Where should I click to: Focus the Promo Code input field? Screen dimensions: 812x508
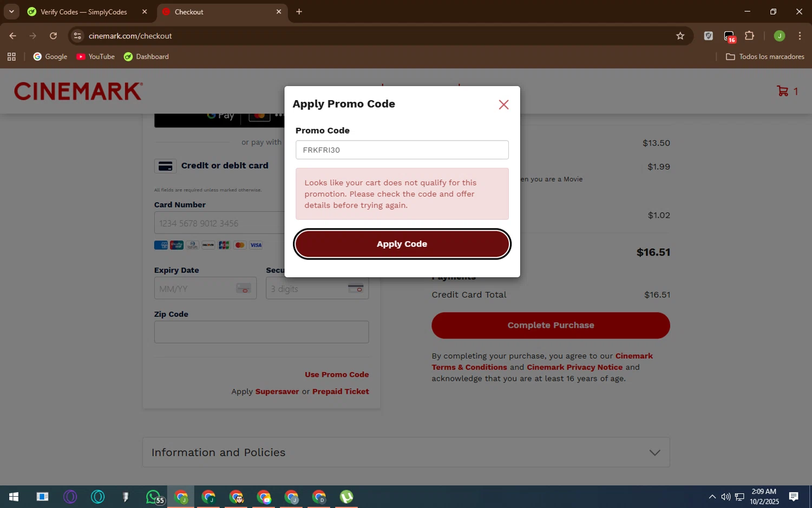click(x=402, y=150)
